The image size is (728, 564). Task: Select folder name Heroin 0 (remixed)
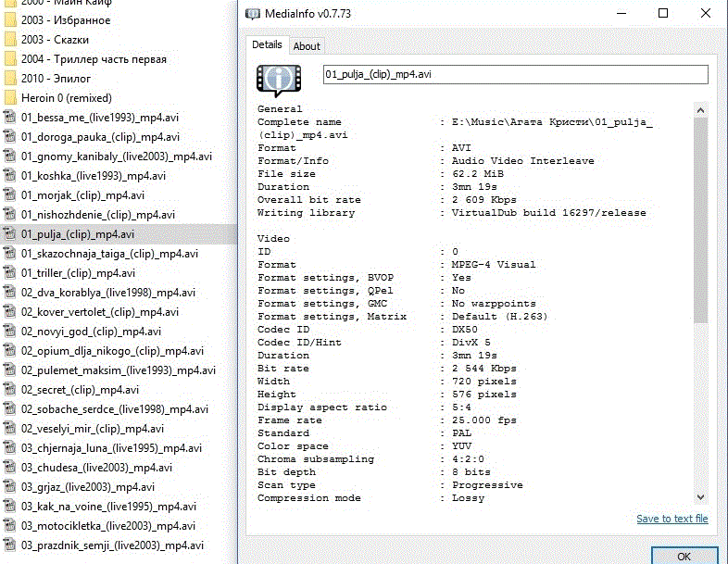pos(67,98)
